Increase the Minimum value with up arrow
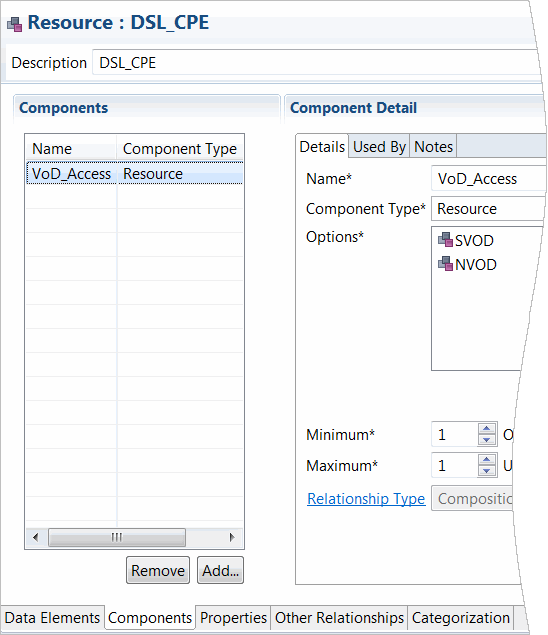 pos(487,429)
